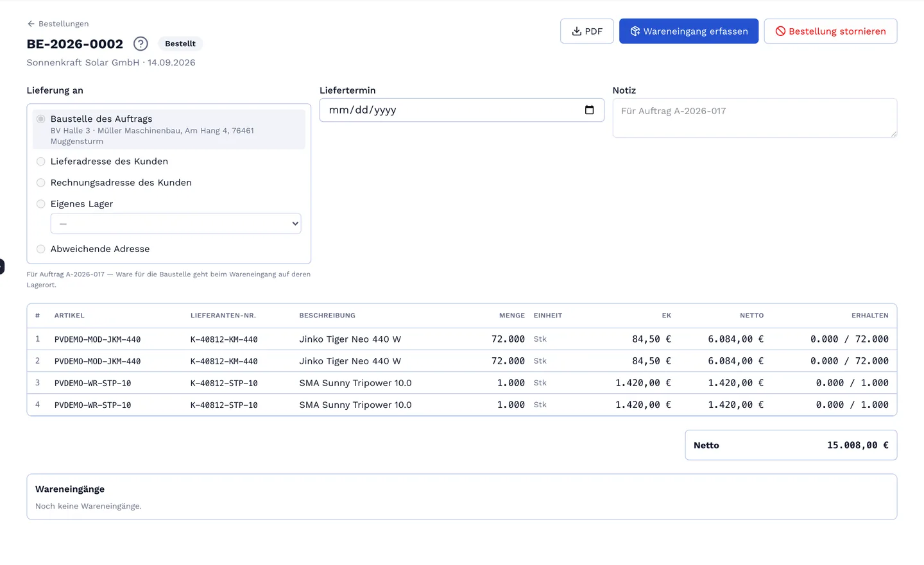Click the Bestellt status badge
Screen dimensions: 924x565
[180, 44]
